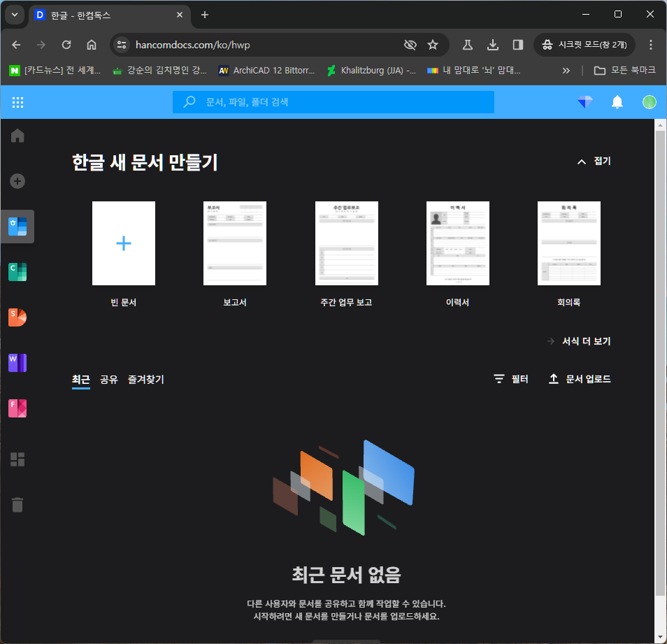Switch to the 공유 tab

point(109,380)
